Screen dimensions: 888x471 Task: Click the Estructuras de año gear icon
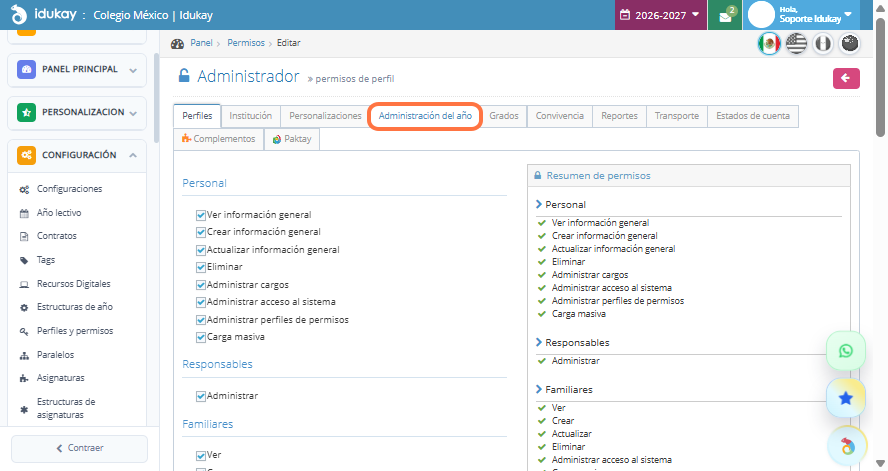[24, 307]
